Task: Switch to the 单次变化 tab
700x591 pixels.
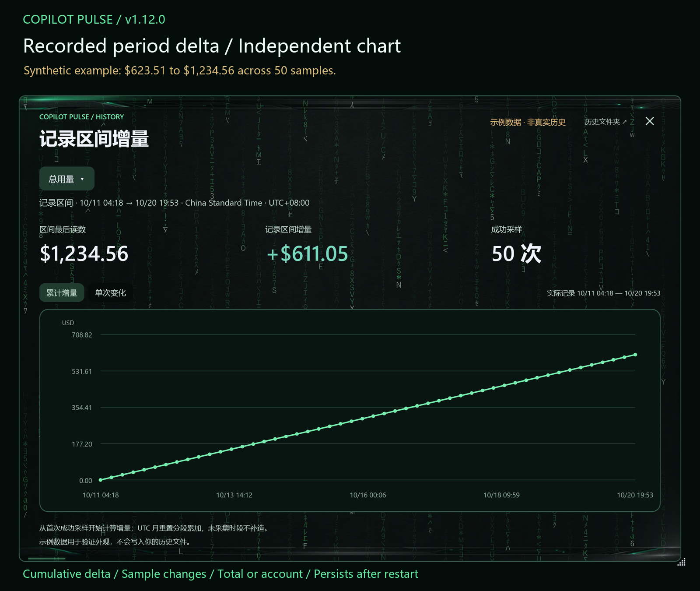Action: pos(110,293)
